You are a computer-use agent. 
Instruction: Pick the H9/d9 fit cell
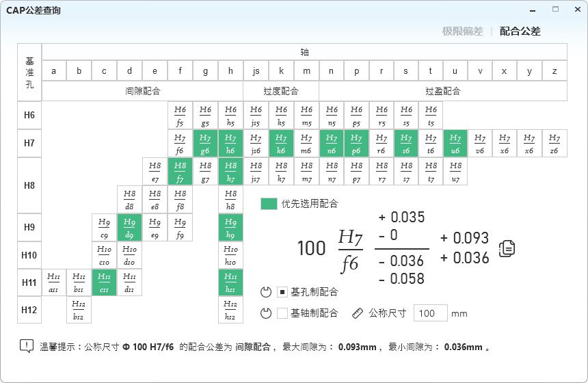(x=129, y=227)
